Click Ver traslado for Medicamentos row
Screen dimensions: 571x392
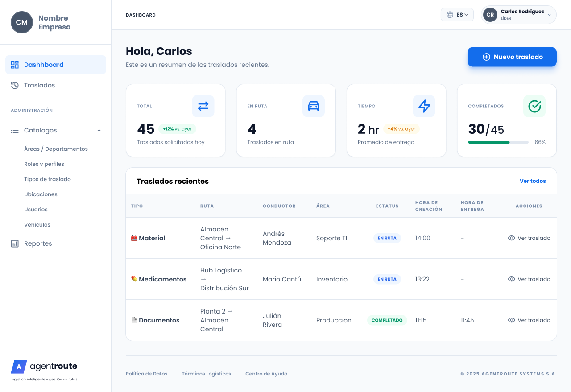click(529, 279)
